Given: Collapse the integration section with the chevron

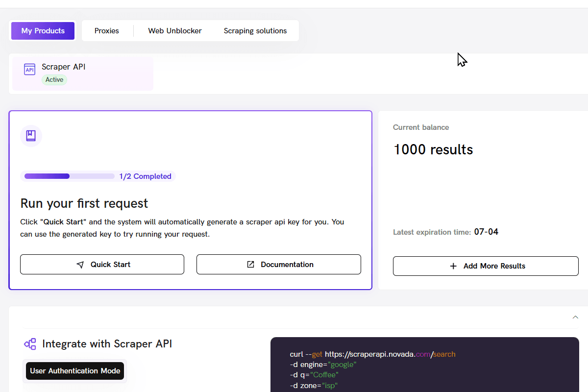Looking at the screenshot, I should click(575, 318).
